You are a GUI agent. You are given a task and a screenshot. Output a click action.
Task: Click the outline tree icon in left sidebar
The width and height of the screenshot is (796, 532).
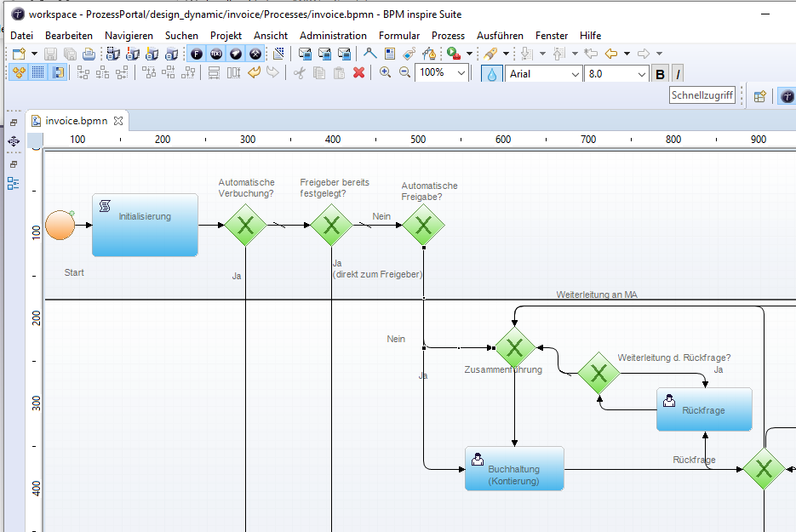tap(14, 183)
